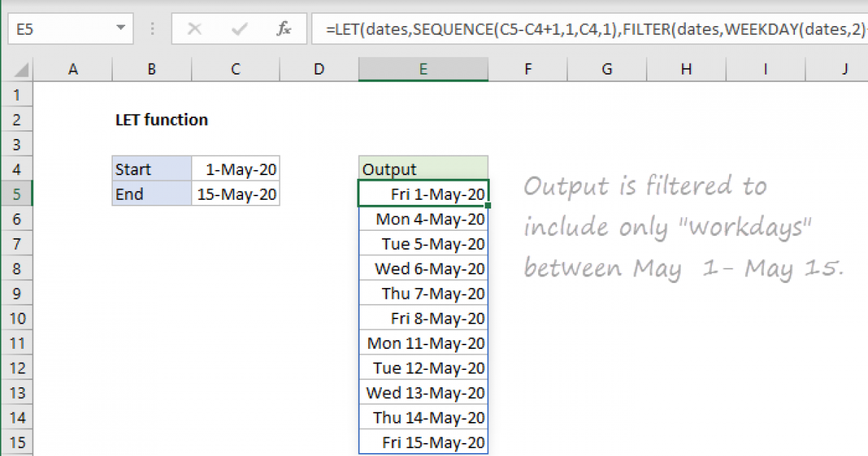Click the Insert Function fx icon
The height and width of the screenshot is (456, 868).
[284, 29]
